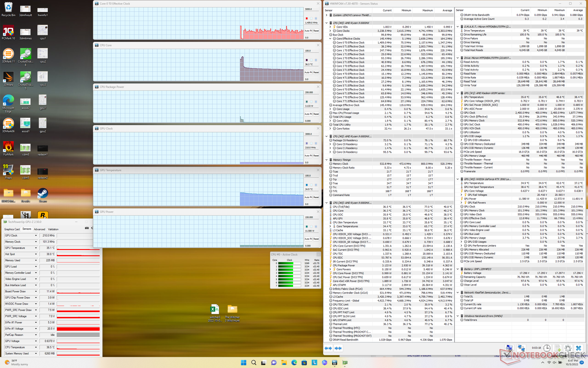Image resolution: width=588 pixels, height=368 pixels.
Task: Open the Advanced tab in GPU-Z
Action: (x=40, y=229)
